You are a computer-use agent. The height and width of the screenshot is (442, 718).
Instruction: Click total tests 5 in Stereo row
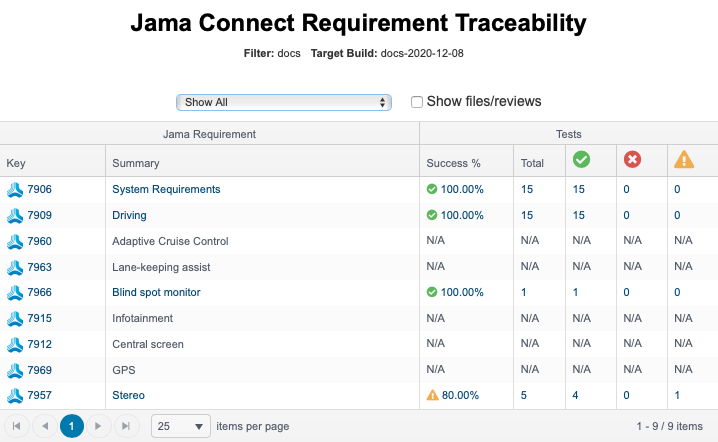point(524,395)
